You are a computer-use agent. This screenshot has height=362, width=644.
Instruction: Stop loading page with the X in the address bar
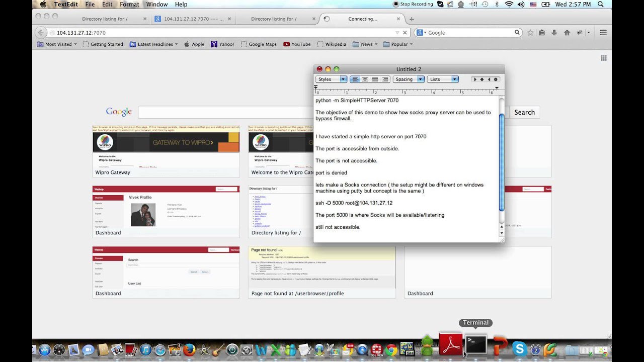click(406, 33)
